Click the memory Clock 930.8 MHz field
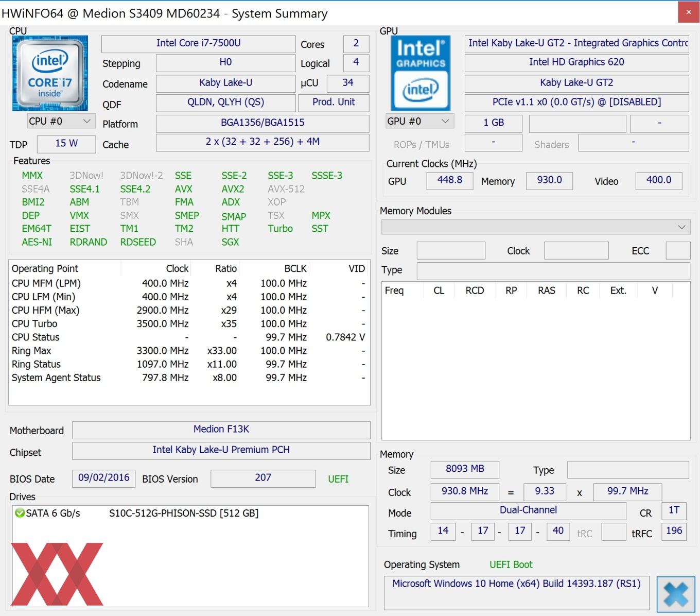This screenshot has height=616, width=700. tap(465, 492)
